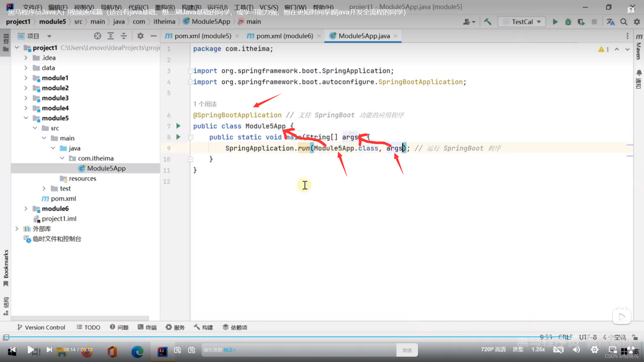The width and height of the screenshot is (644, 362).
Task: Open the editor tabs more-options menu
Action: click(627, 36)
